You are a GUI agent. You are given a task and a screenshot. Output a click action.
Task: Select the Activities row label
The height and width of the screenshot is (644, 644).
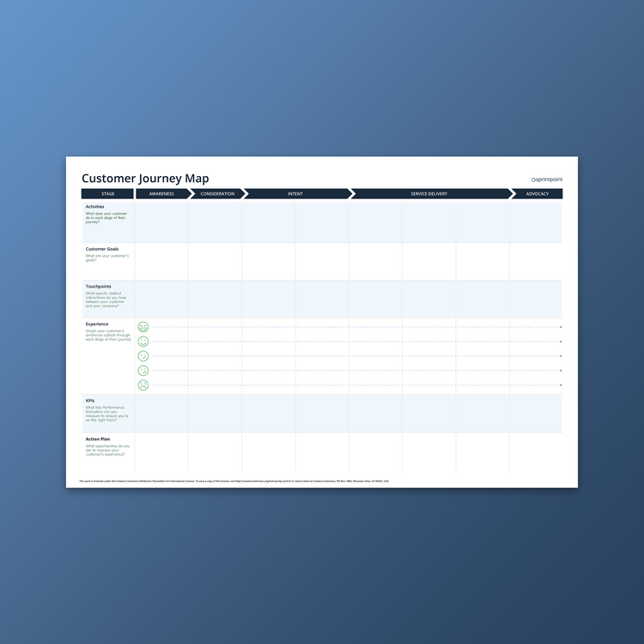click(95, 207)
